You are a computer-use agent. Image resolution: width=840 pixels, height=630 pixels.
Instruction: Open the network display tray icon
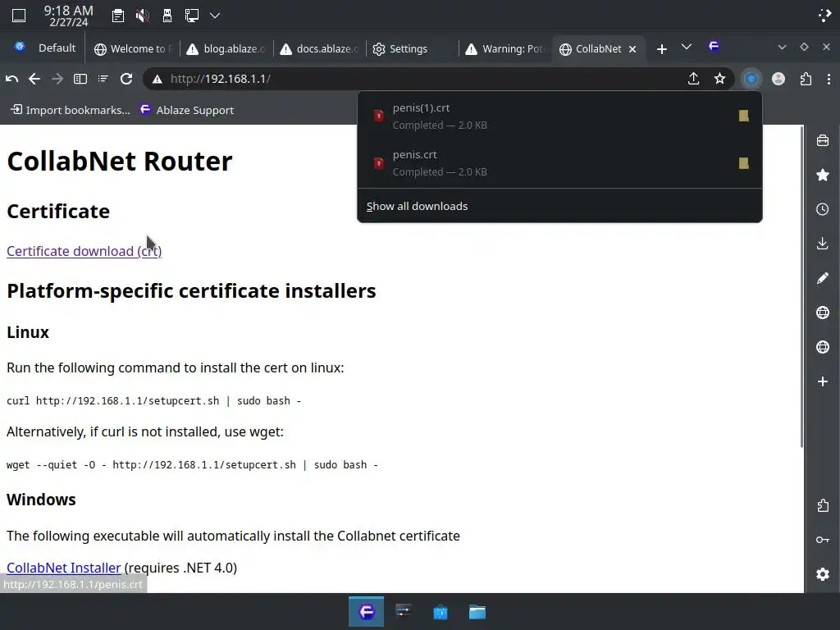pyautogui.click(x=191, y=16)
